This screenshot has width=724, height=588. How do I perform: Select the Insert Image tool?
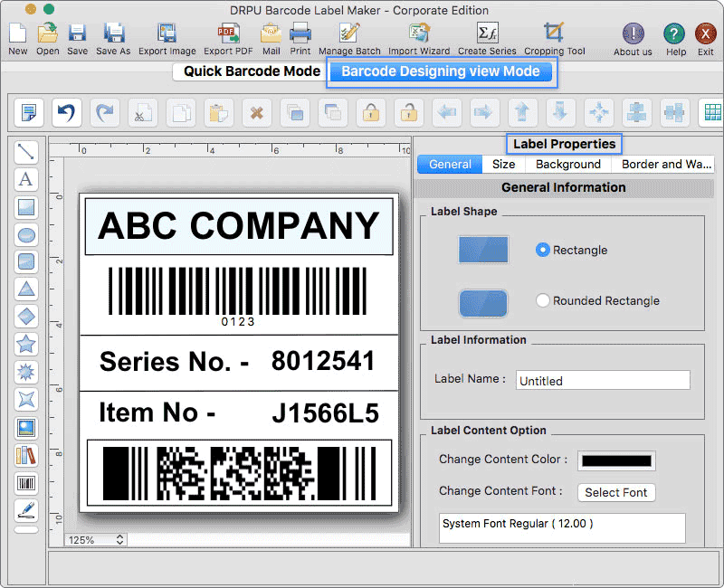25,427
